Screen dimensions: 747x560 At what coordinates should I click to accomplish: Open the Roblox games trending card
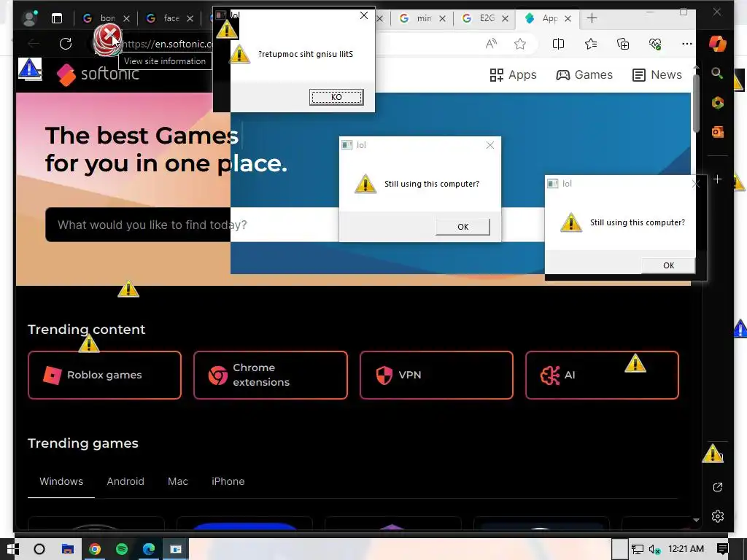[x=104, y=376]
